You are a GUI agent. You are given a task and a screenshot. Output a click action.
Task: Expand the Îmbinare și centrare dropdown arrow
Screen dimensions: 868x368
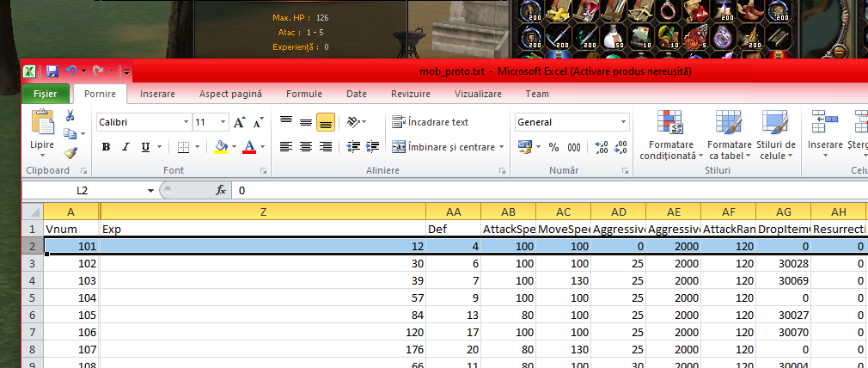point(502,147)
